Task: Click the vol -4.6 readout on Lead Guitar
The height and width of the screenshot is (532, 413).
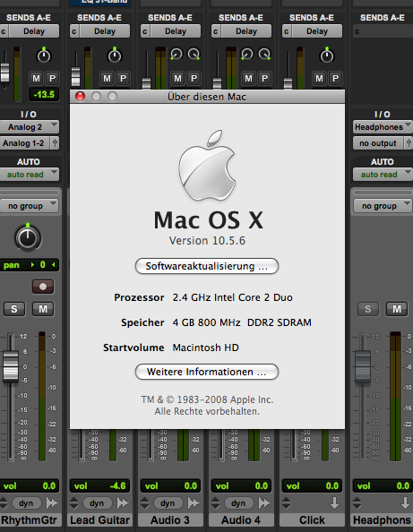Action: click(x=99, y=485)
